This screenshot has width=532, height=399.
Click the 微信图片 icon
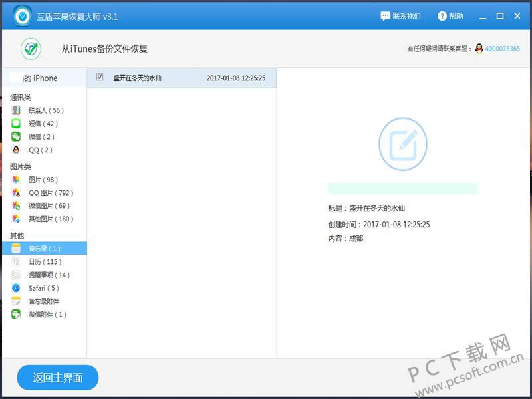coord(16,206)
